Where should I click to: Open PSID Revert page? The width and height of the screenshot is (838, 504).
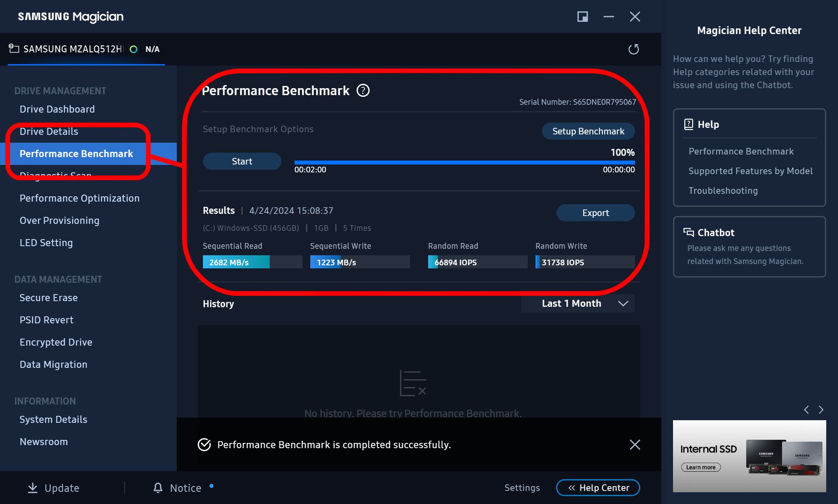pyautogui.click(x=46, y=320)
